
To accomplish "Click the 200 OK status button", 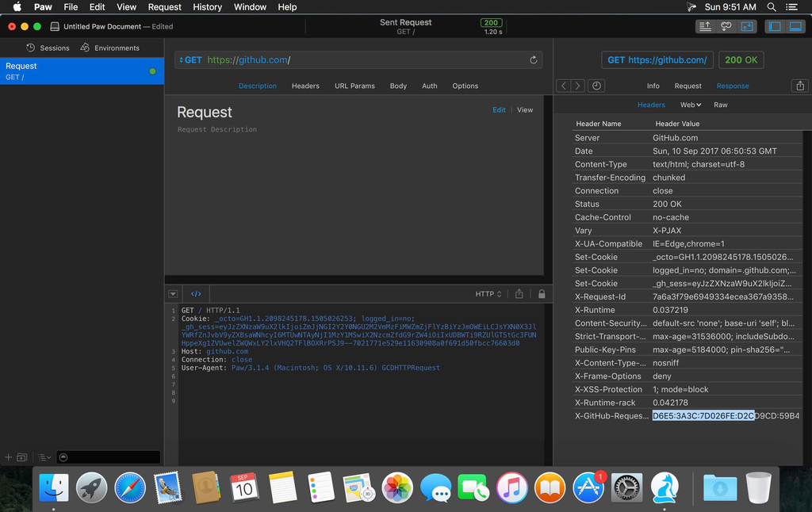I will [741, 60].
